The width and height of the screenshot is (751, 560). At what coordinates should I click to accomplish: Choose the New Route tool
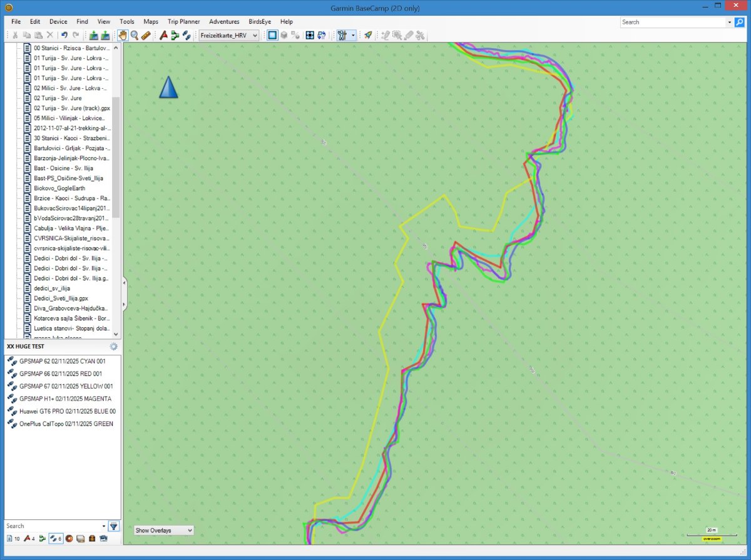click(175, 36)
